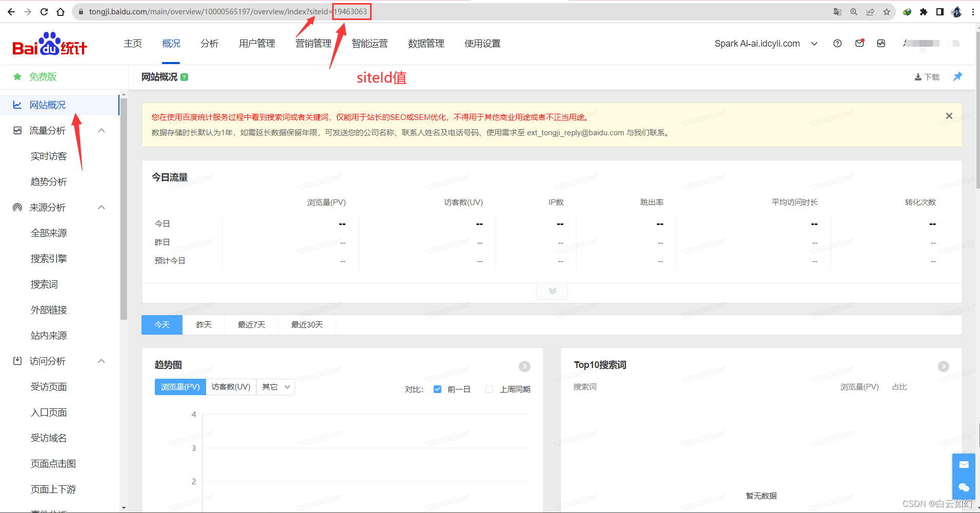
Task: Click the blue pin icon at top right
Action: pos(957,76)
